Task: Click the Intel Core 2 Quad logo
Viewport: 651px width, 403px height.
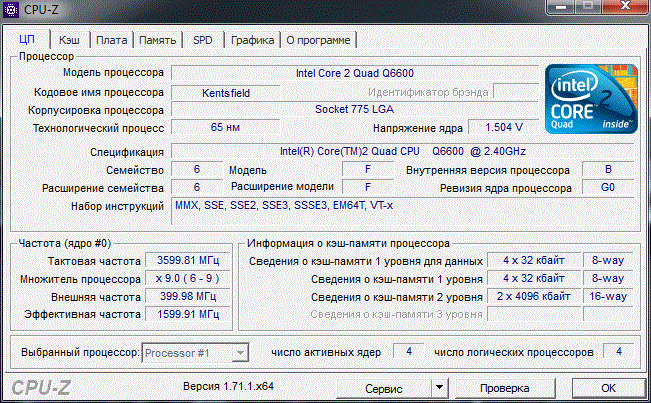Action: tap(591, 99)
